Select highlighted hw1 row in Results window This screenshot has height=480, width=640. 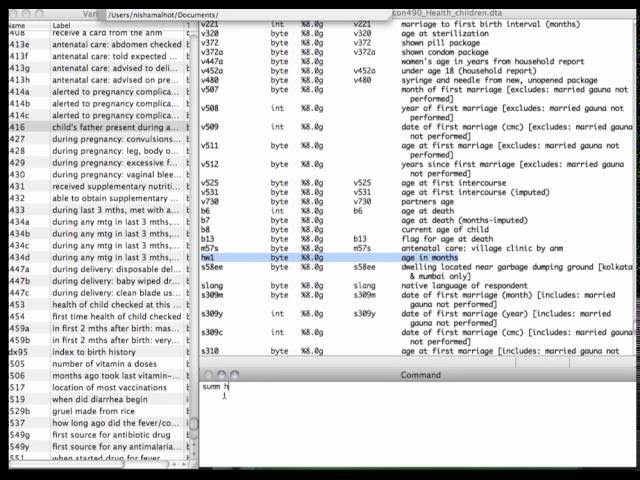[x=329, y=258]
